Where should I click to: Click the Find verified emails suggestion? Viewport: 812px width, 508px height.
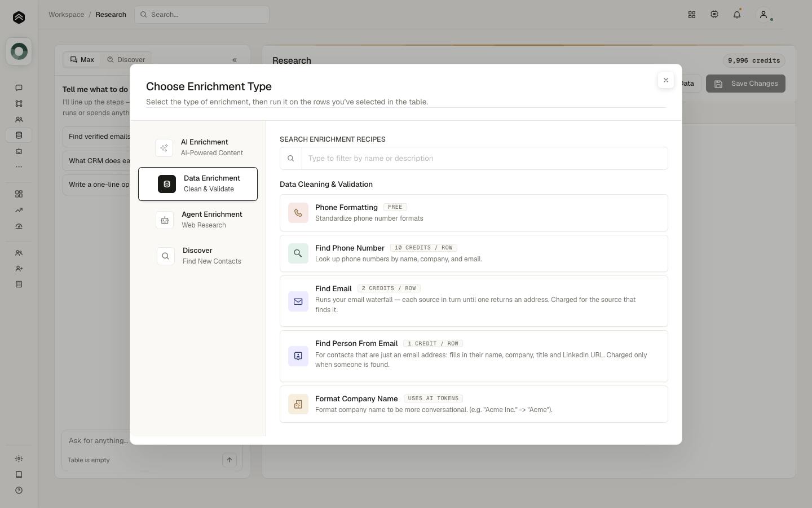pyautogui.click(x=96, y=137)
